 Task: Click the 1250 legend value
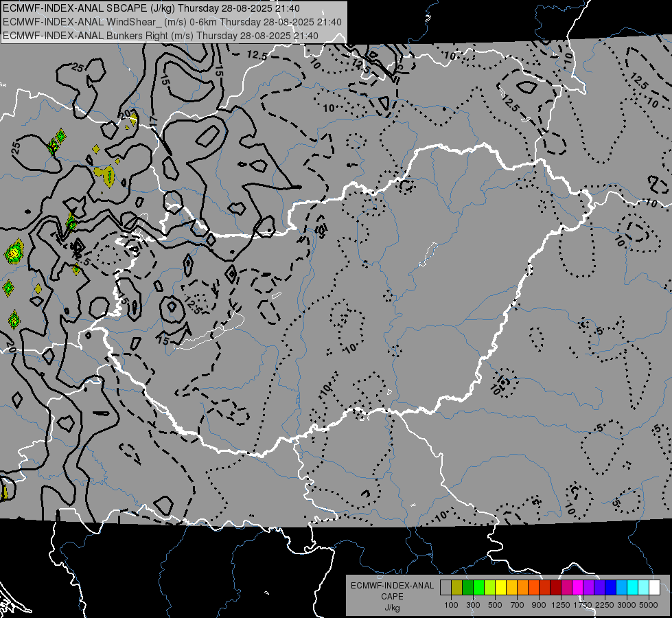tap(561, 605)
